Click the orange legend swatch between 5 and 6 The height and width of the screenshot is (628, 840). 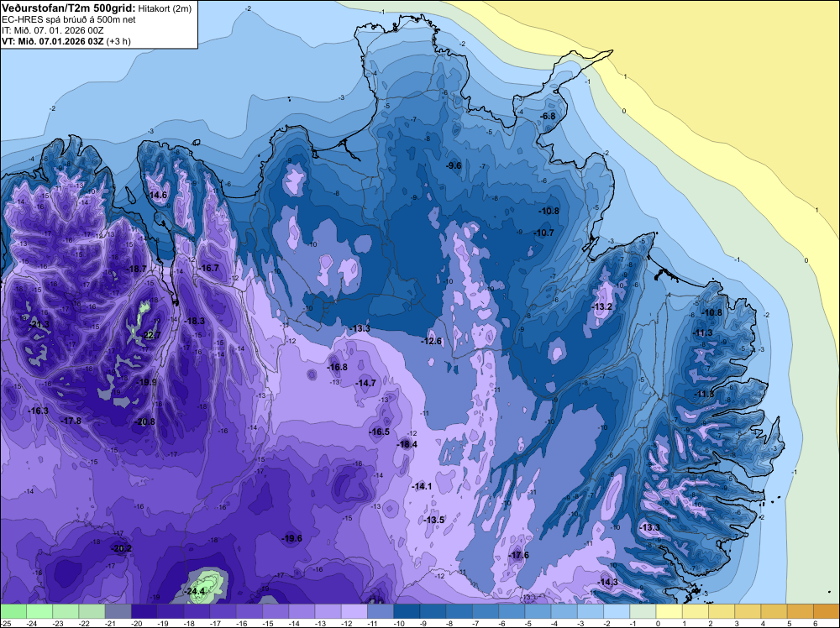click(x=801, y=611)
